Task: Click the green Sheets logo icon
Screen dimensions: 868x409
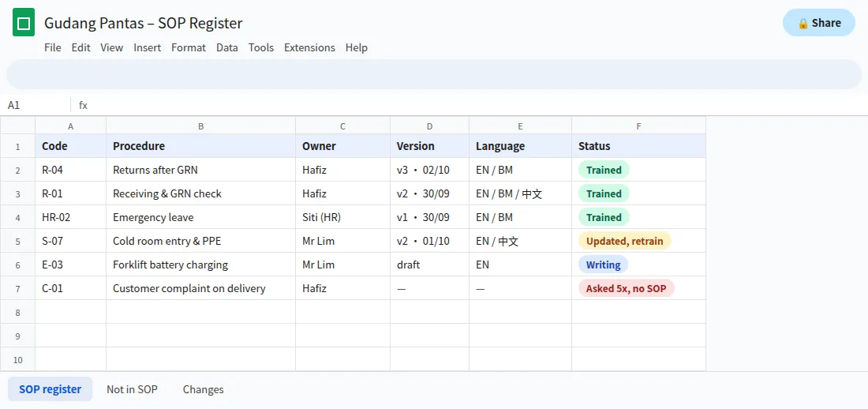Action: pos(23,23)
